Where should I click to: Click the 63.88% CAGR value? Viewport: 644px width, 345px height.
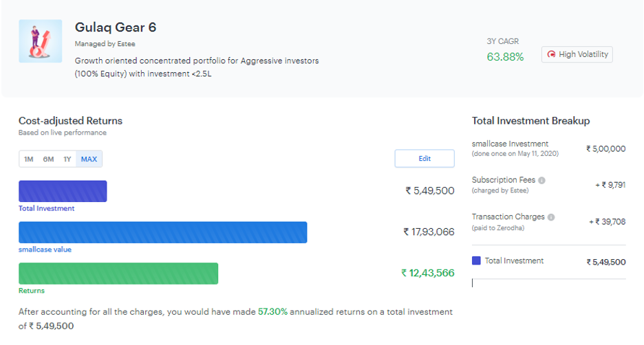coord(505,56)
